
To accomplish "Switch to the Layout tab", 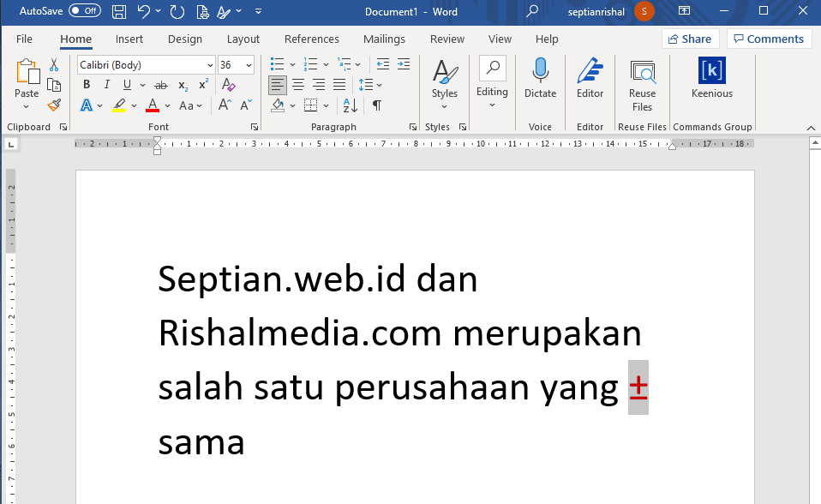I will click(243, 39).
